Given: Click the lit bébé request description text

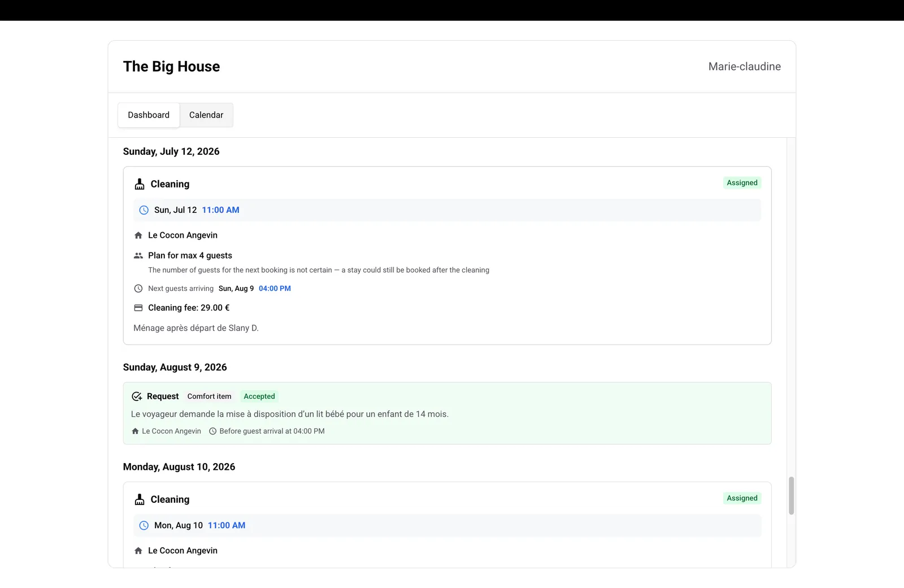Looking at the screenshot, I should [x=290, y=414].
